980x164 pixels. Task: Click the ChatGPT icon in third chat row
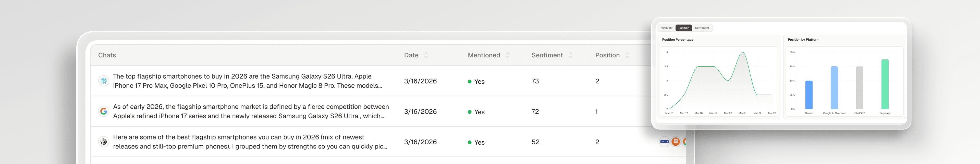[103, 142]
